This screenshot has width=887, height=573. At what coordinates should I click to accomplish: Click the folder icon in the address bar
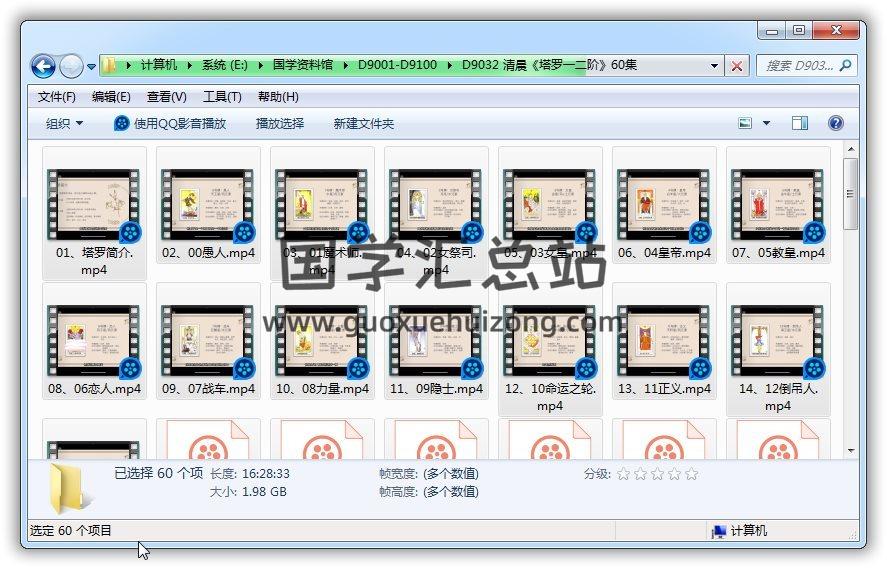[x=109, y=66]
